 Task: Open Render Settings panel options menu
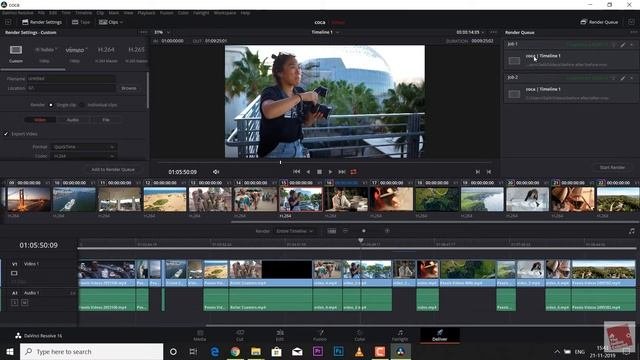[143, 32]
